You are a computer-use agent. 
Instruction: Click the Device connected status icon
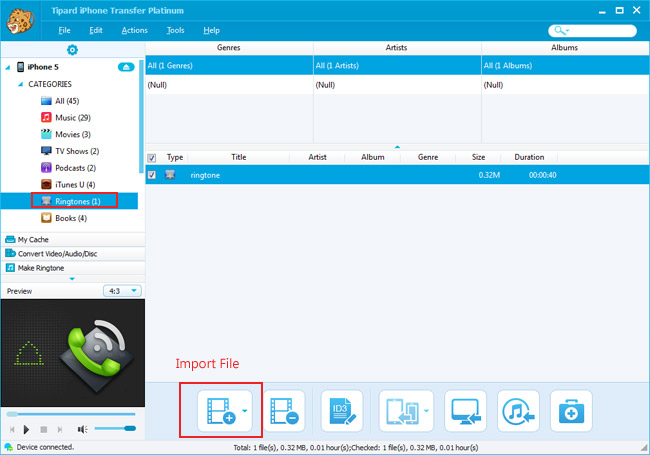(x=8, y=447)
